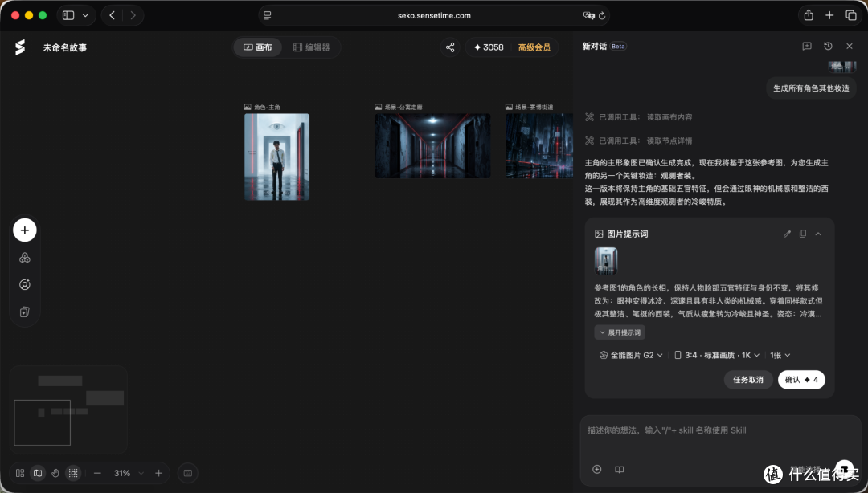Select the 场景-公寓走廊 image node
Screen dimensions: 868x493
pos(433,146)
